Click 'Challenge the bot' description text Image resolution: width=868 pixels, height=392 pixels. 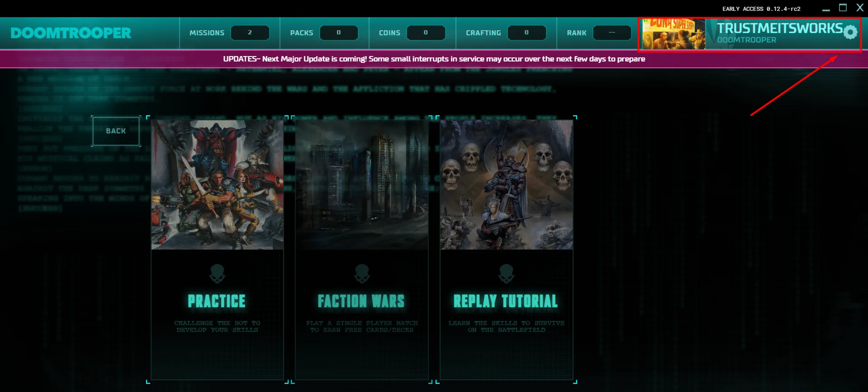tap(217, 326)
